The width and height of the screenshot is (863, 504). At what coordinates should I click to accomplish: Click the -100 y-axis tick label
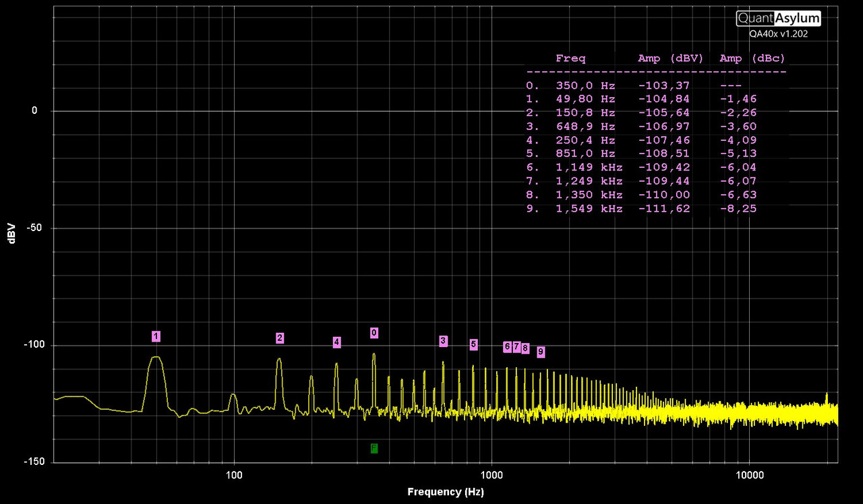[35, 345]
